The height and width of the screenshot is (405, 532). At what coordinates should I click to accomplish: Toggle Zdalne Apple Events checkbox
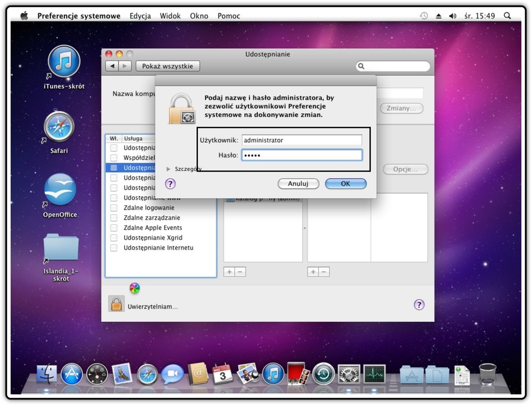point(114,227)
